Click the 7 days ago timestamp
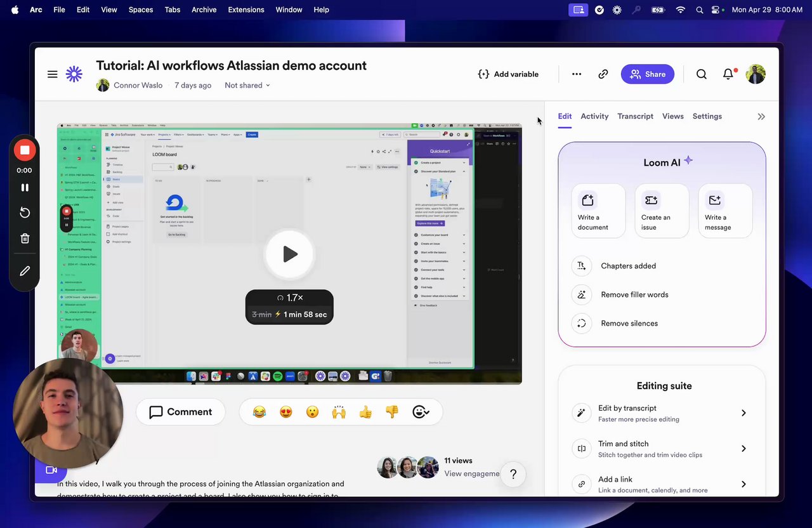 point(193,85)
